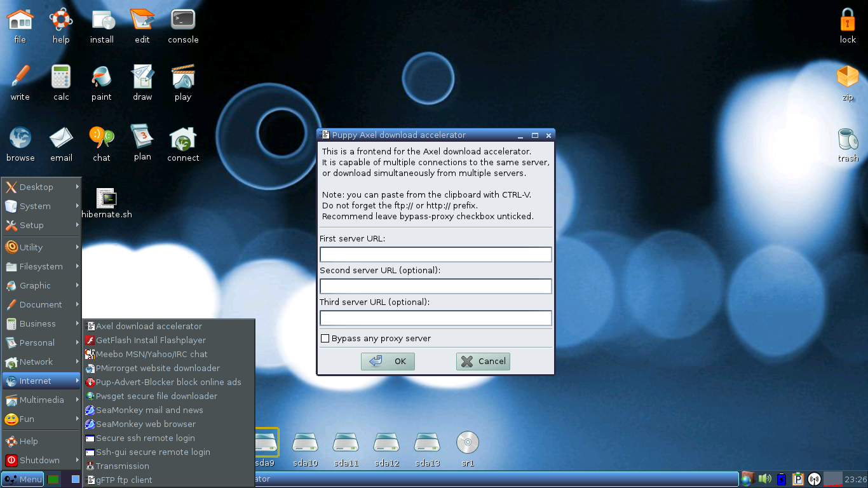Open PMirrorget website downloader entry
The height and width of the screenshot is (488, 868).
pyautogui.click(x=168, y=368)
